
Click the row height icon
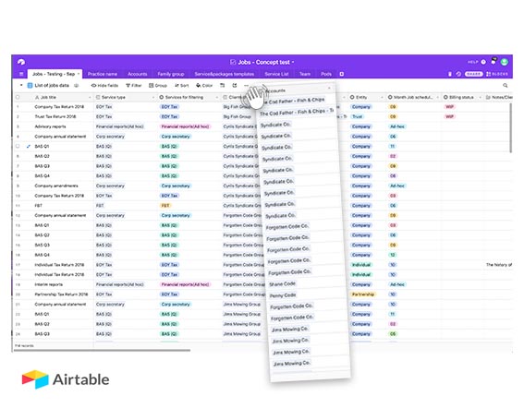tap(222, 86)
